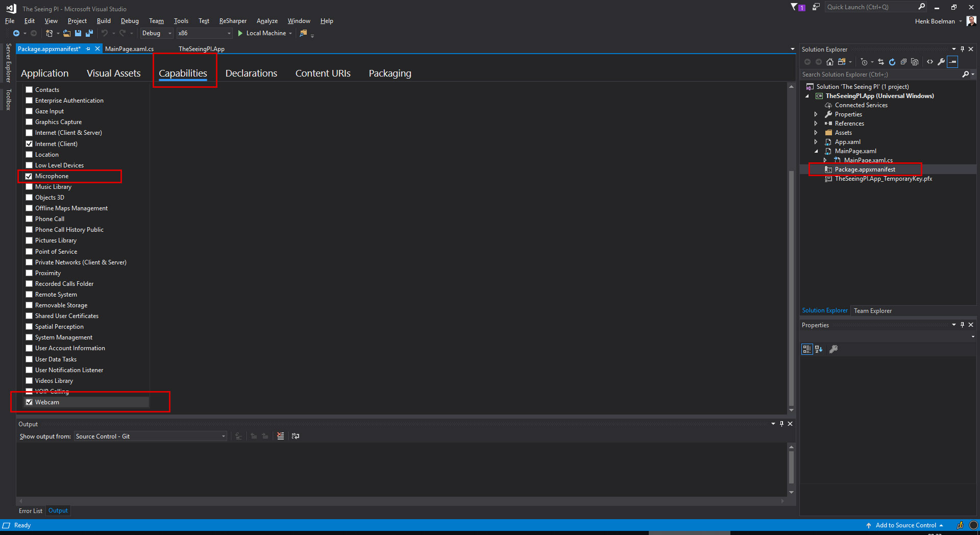Open the Toolbox side tab
980x535 pixels.
pos(9,100)
